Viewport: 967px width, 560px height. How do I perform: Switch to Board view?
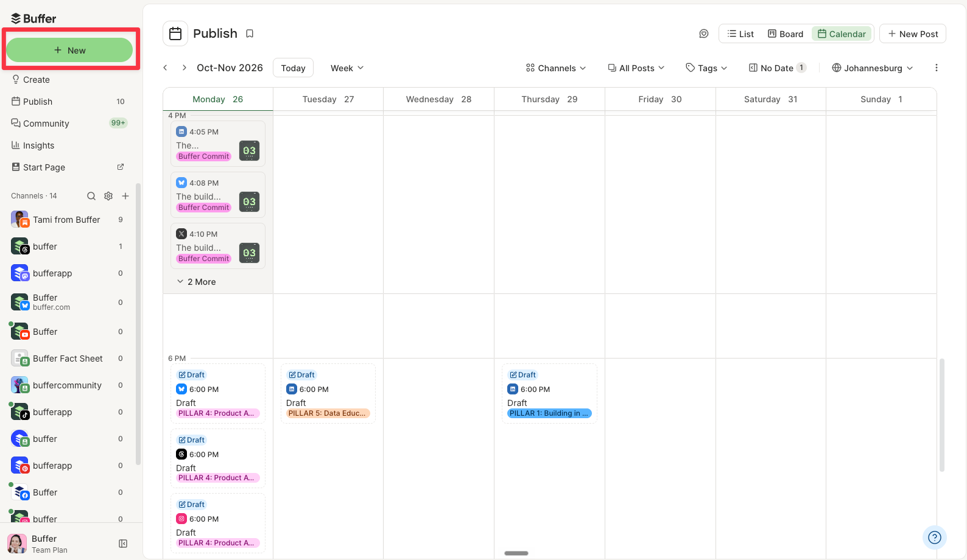[786, 34]
